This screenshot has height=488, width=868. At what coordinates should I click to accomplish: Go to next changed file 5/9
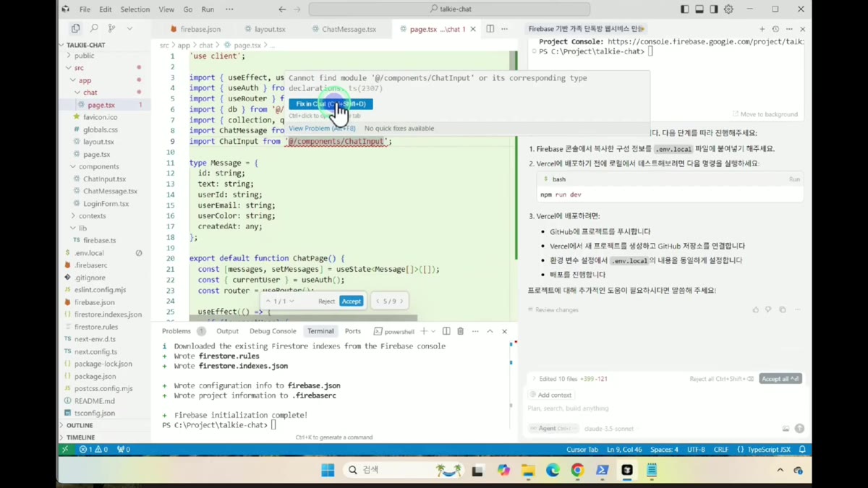point(401,301)
